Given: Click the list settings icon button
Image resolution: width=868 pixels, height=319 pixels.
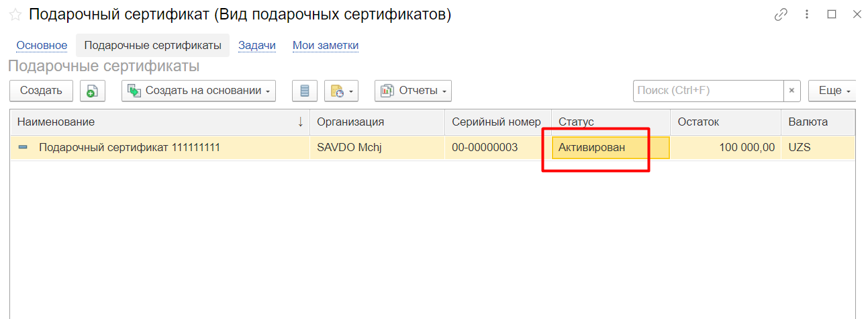Looking at the screenshot, I should (305, 91).
